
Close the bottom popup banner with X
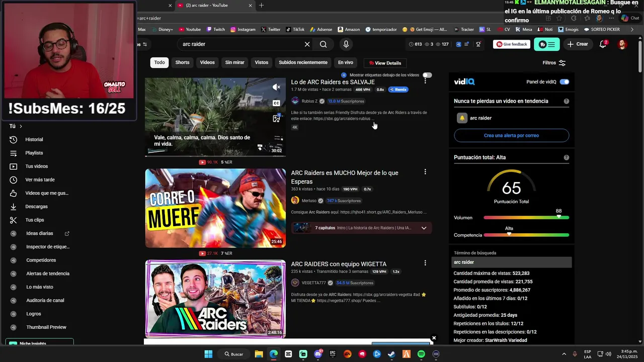pos(434,338)
